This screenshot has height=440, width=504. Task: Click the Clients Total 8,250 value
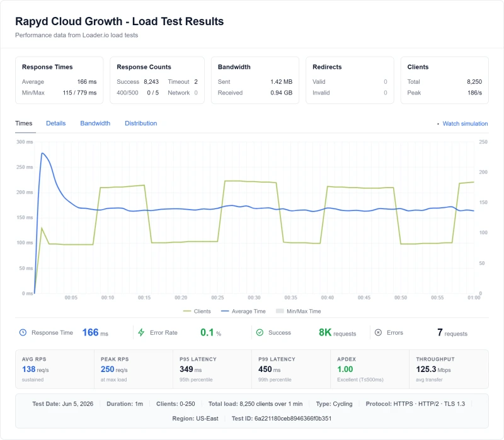474,82
